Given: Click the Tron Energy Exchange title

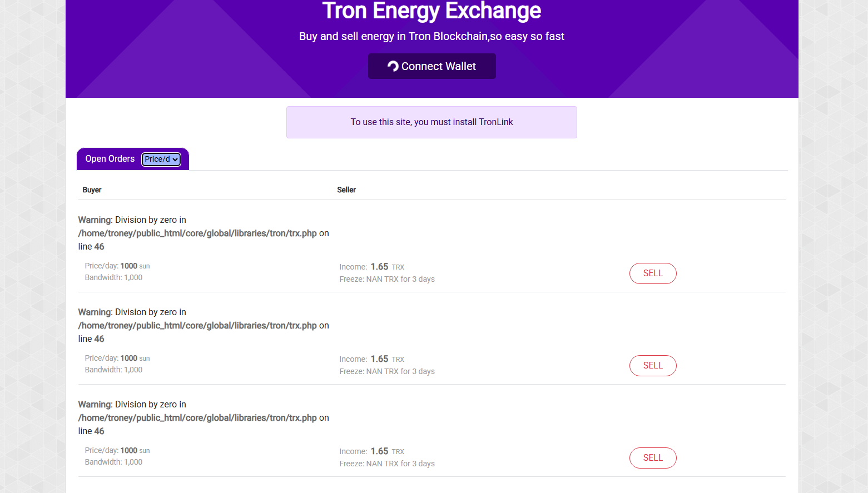Looking at the screenshot, I should 431,11.
